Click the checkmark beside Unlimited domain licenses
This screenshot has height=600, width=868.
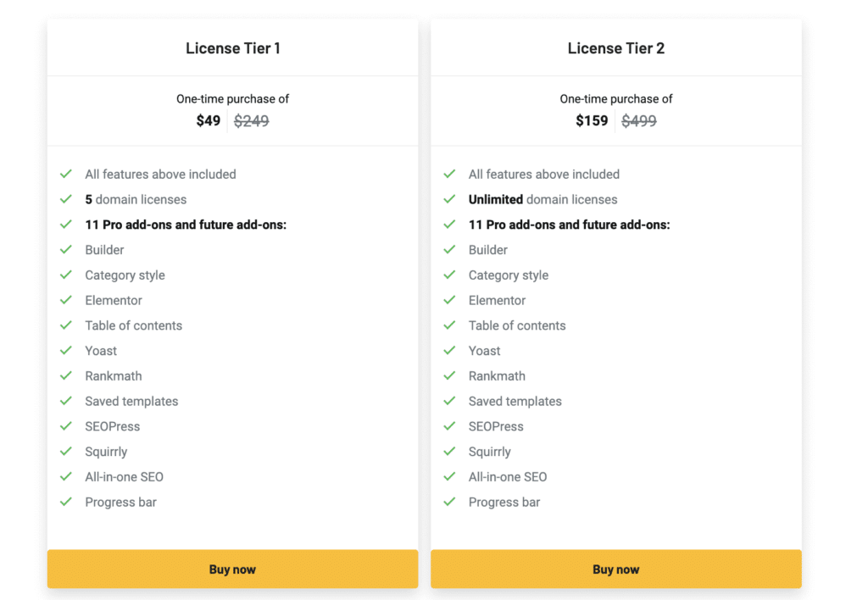(449, 200)
